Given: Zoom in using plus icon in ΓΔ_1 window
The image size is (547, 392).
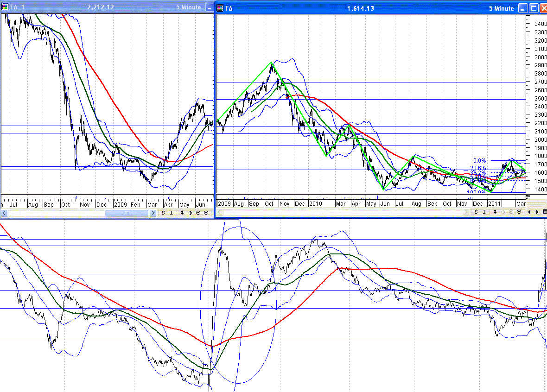Looking at the screenshot, I should [x=206, y=213].
